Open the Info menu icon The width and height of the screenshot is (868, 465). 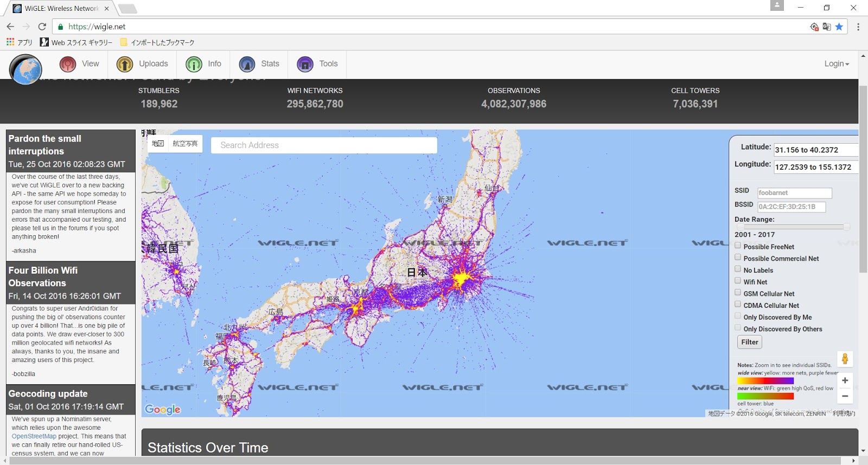[x=194, y=64]
